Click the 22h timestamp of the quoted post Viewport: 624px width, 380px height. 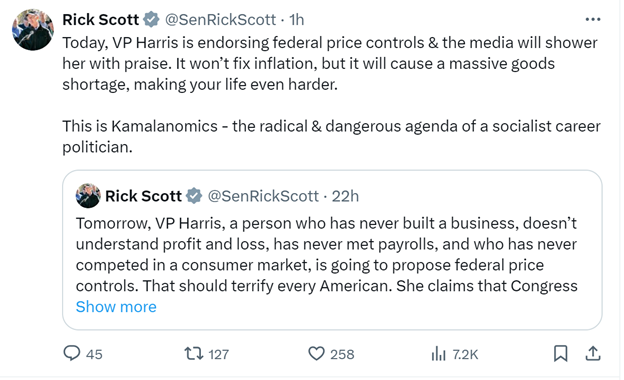click(x=345, y=196)
